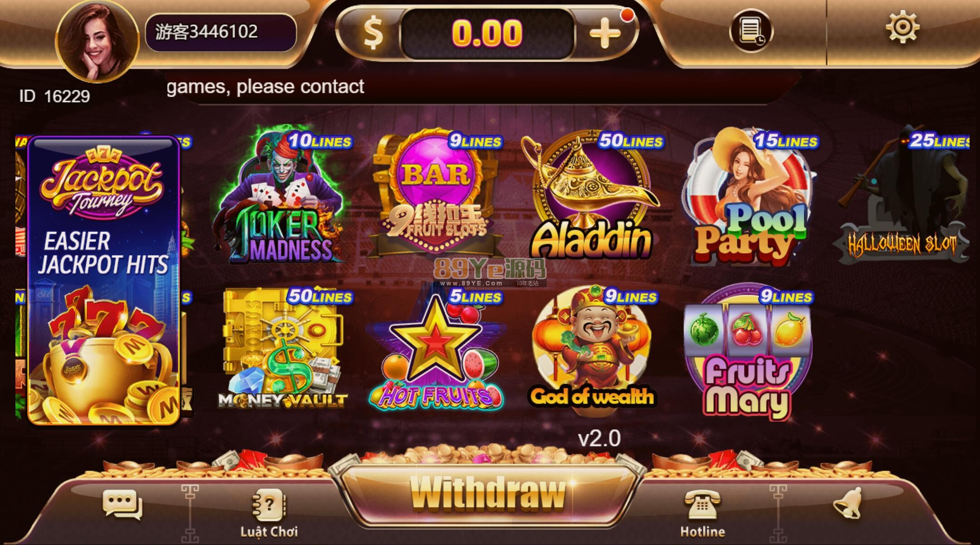Launch the Aladdin 50 lines game
This screenshot has width=980, height=545.
[593, 195]
